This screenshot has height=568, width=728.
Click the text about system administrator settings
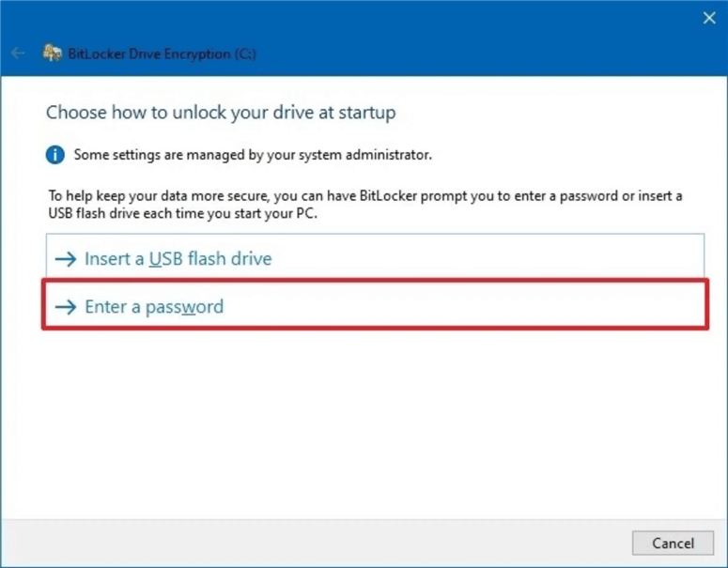click(x=253, y=155)
